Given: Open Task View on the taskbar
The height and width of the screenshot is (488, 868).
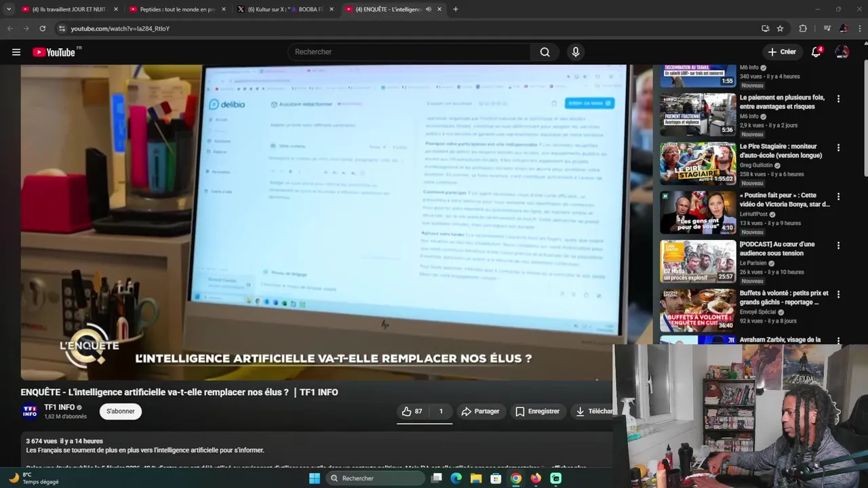Looking at the screenshot, I should pyautogui.click(x=437, y=479).
